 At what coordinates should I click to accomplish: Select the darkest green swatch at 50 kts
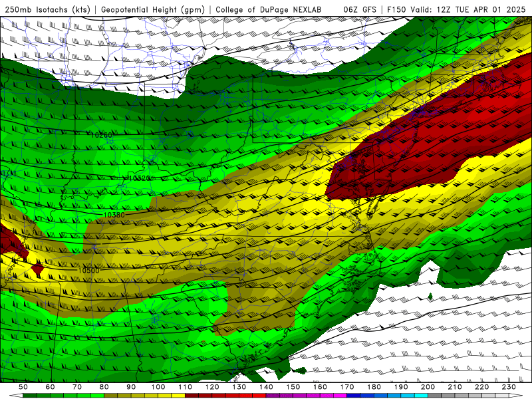coord(30,395)
